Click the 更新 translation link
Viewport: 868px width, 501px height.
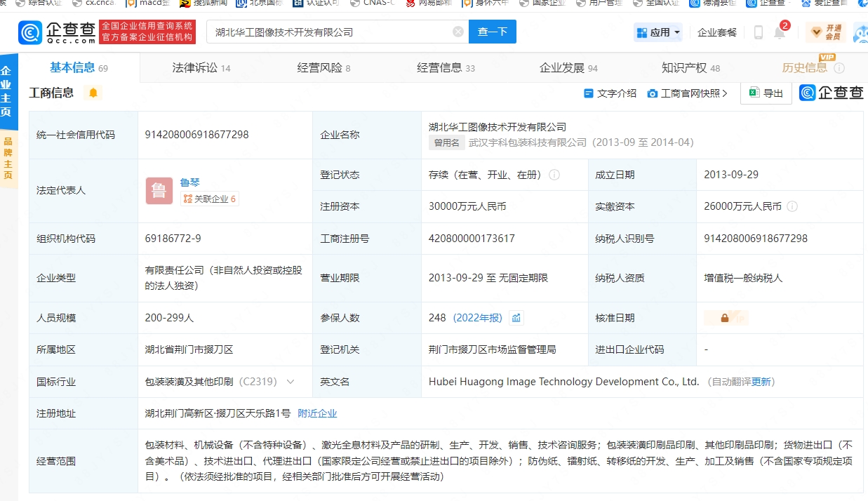(761, 382)
